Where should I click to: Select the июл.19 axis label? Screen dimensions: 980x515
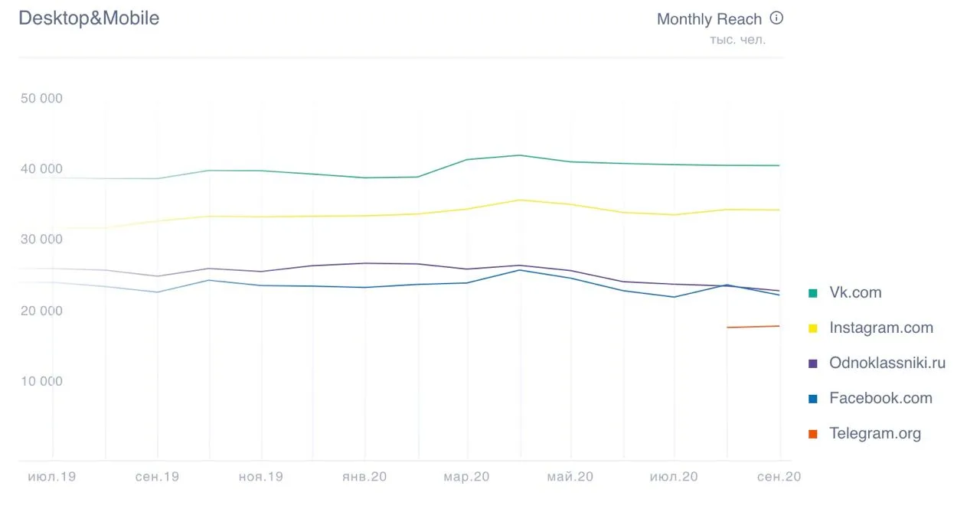pos(52,477)
